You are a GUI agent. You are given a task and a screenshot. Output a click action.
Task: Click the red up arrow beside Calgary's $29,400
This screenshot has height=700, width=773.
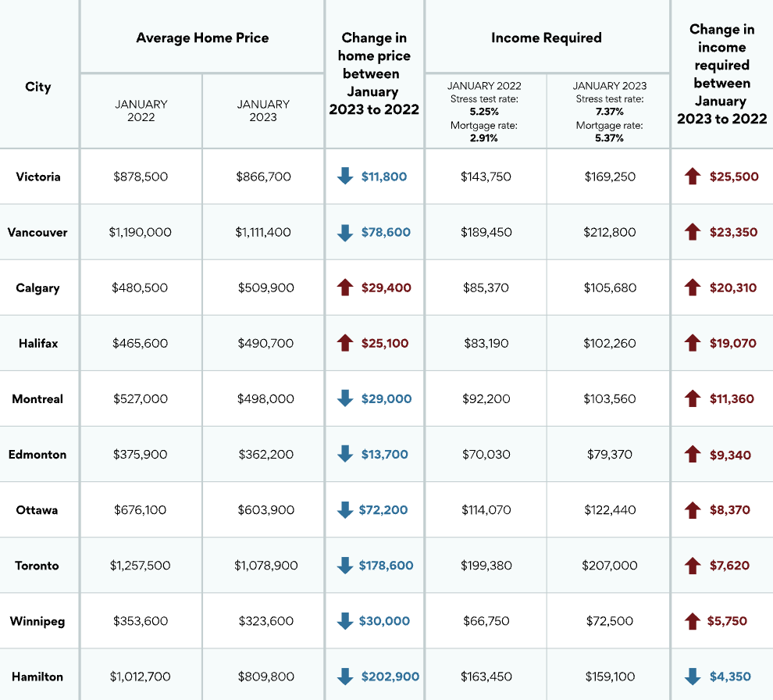[345, 287]
